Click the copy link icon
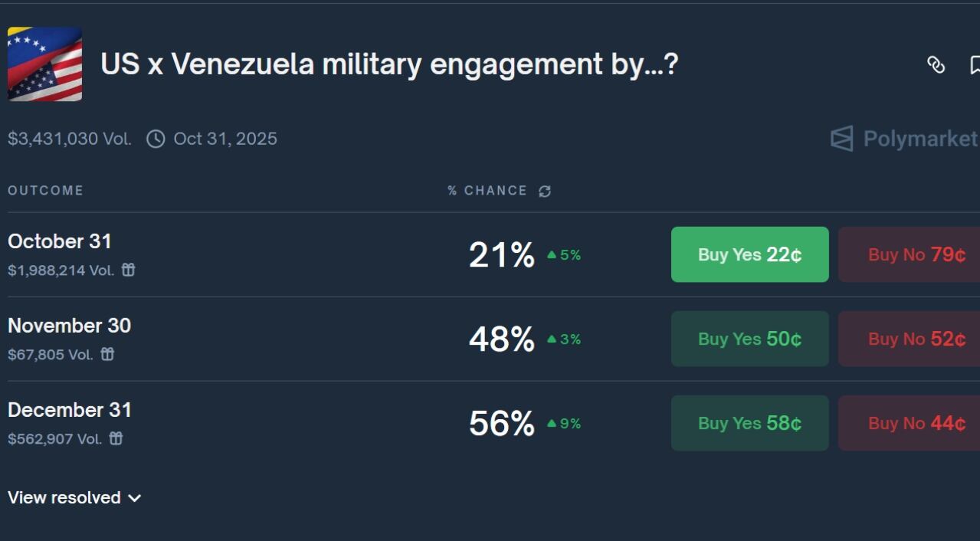Image resolution: width=980 pixels, height=541 pixels. [936, 66]
